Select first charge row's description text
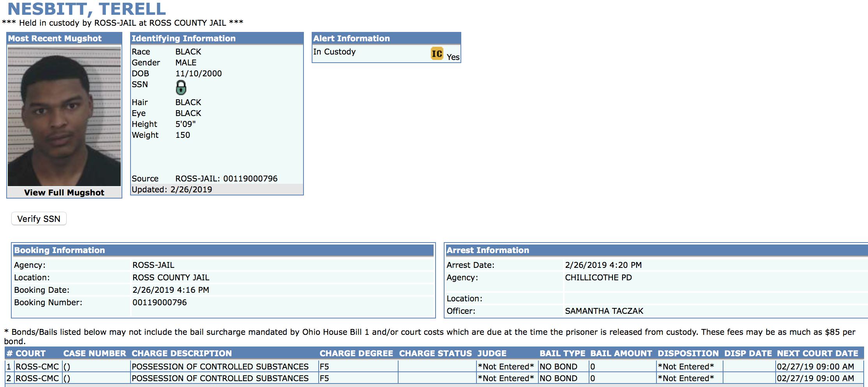The height and width of the screenshot is (387, 868). point(220,367)
